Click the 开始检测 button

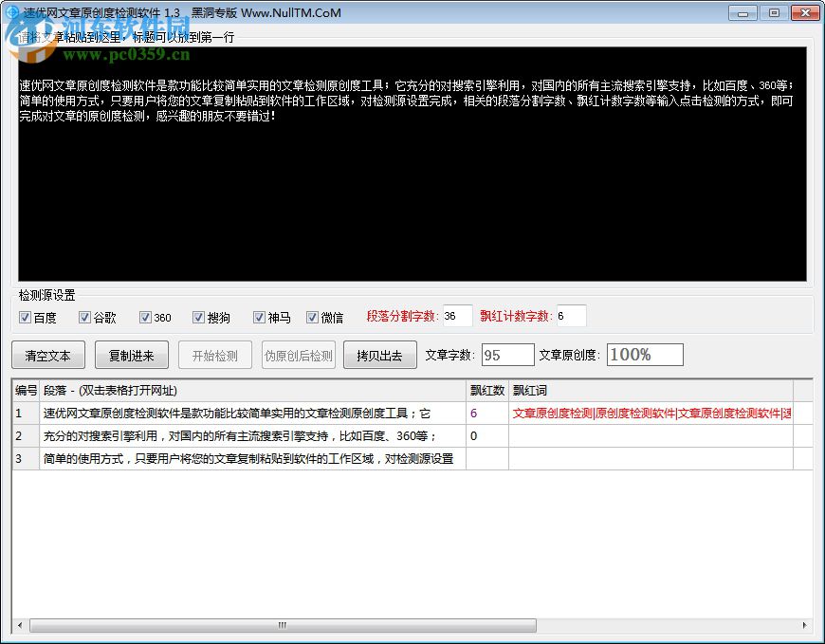(x=214, y=355)
